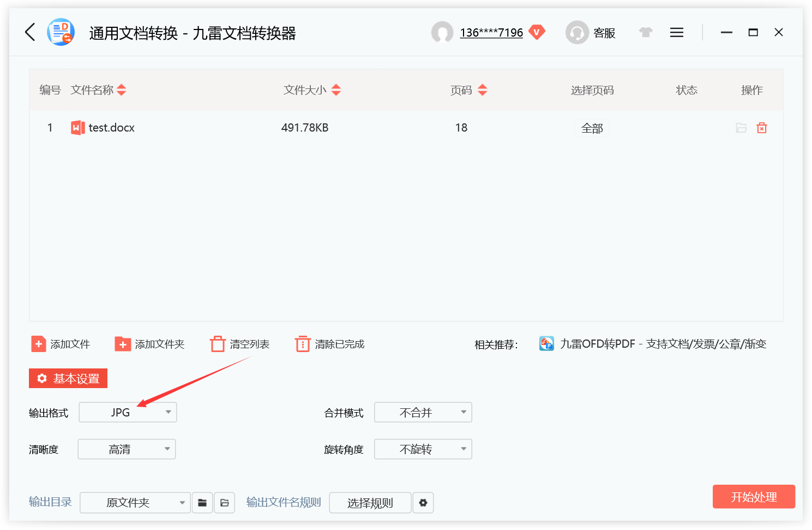Click the 合并模式 label
This screenshot has height=530, width=812.
pyautogui.click(x=344, y=413)
